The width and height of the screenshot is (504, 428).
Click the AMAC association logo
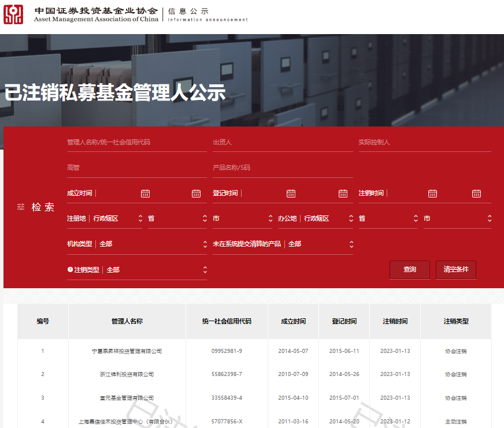[x=14, y=14]
